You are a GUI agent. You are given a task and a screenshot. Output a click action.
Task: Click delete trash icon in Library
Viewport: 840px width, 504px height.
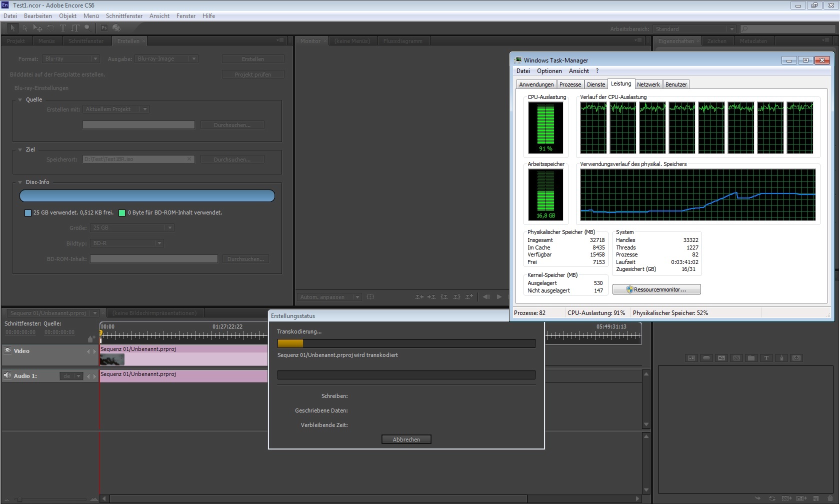tap(830, 498)
